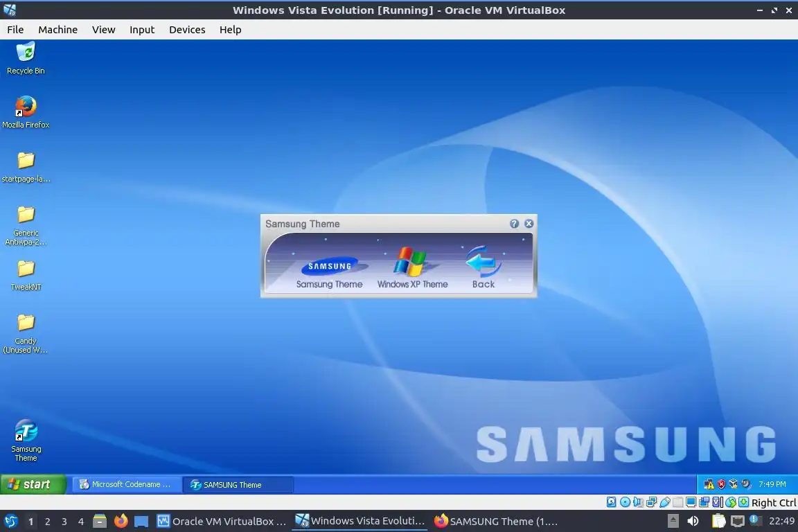Click the Back arrow in Samsung Theme dialog
Image resolution: width=798 pixels, height=532 pixels.
click(483, 267)
